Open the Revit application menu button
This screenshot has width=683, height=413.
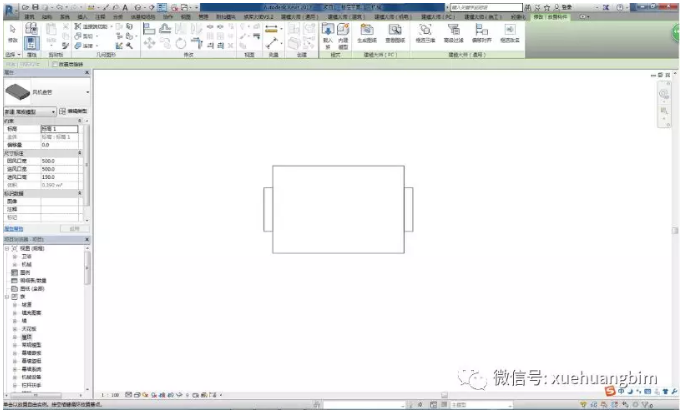[10, 10]
